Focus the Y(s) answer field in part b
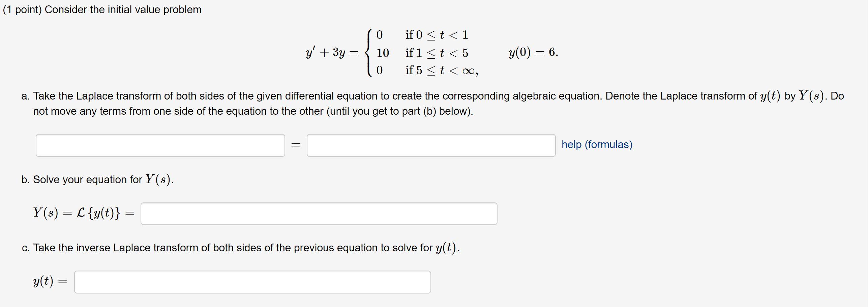 click(319, 214)
